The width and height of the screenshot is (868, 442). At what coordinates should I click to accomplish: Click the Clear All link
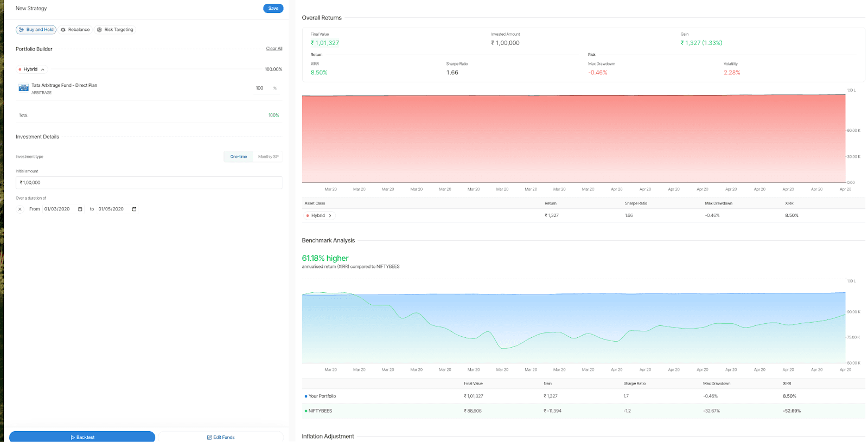coord(274,49)
